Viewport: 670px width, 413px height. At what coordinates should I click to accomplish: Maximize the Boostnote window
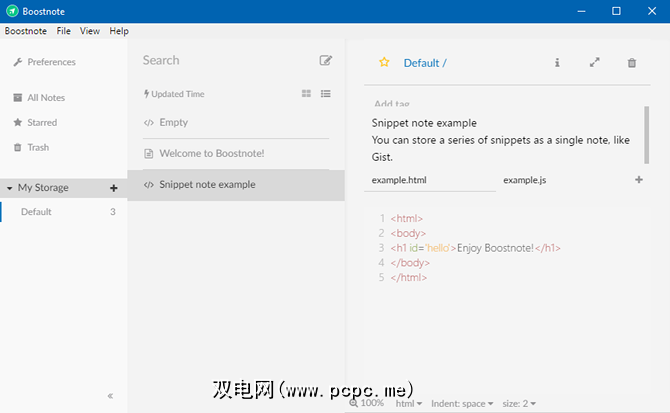point(616,11)
